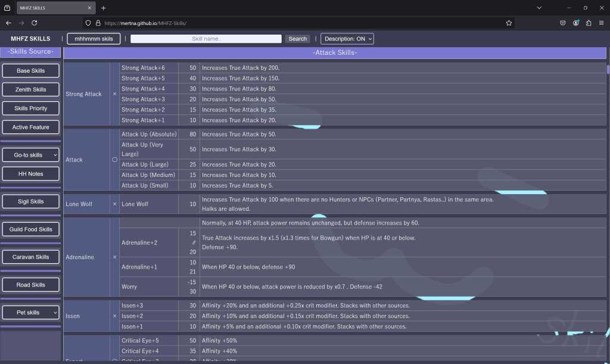Click the circle marker beside Attack skill
Image resolution: width=610 pixels, height=364 pixels.
114,160
